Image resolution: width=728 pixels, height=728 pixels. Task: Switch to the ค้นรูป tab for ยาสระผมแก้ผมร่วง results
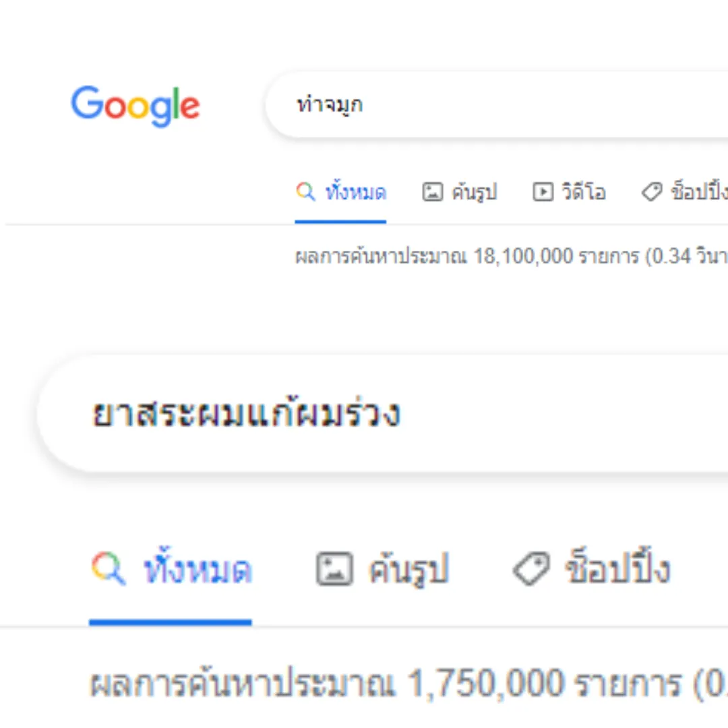(x=383, y=569)
